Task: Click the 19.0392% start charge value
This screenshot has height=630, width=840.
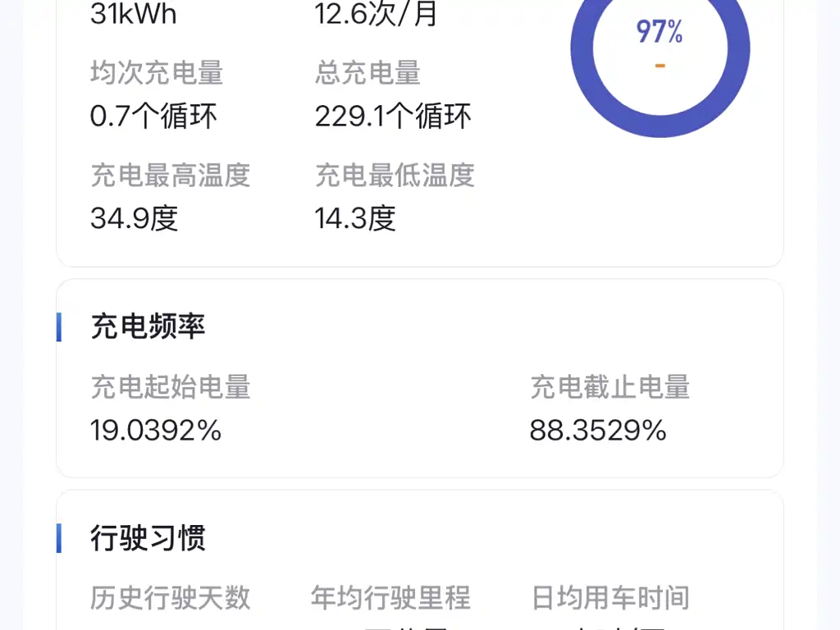Action: click(x=156, y=430)
